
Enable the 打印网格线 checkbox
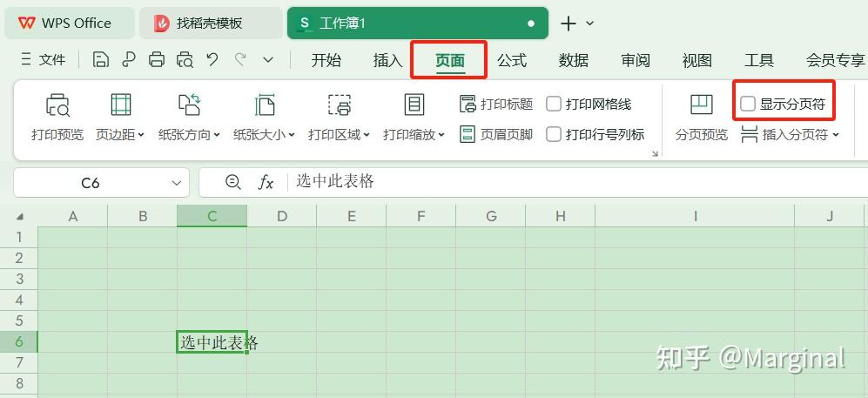tap(554, 104)
